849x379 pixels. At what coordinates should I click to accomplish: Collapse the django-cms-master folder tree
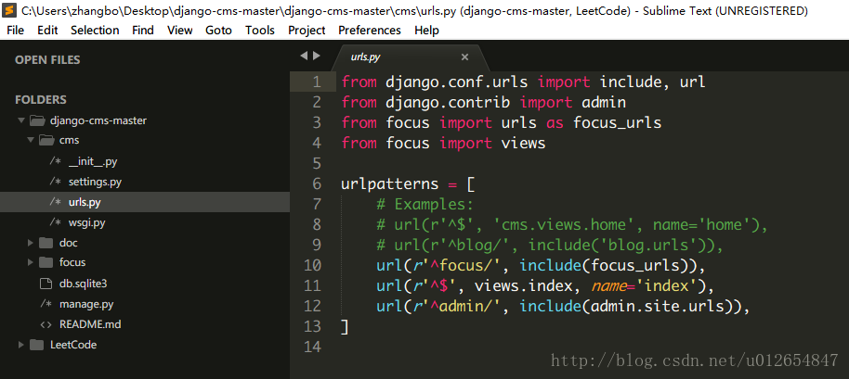(x=21, y=121)
